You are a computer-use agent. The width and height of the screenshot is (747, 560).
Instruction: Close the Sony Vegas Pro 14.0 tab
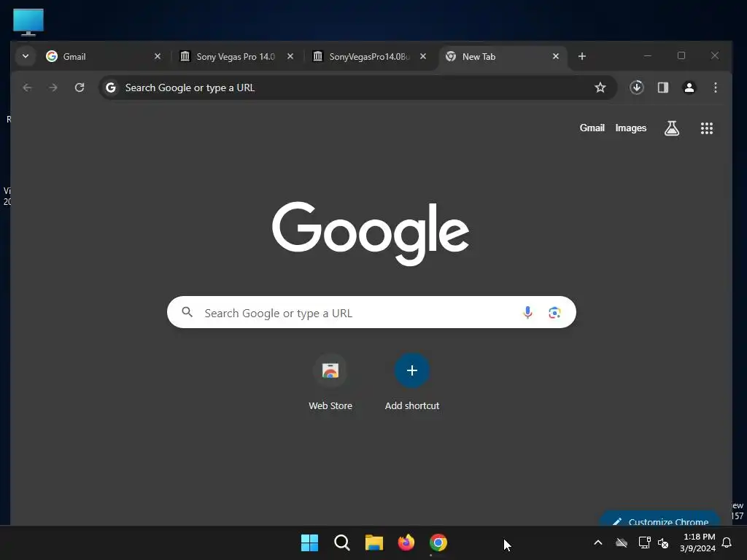tap(290, 56)
